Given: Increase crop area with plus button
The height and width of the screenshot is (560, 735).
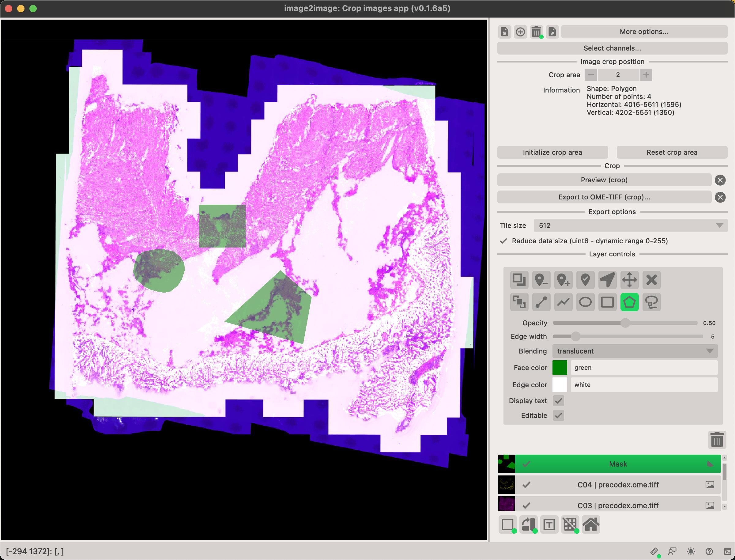Looking at the screenshot, I should (646, 75).
